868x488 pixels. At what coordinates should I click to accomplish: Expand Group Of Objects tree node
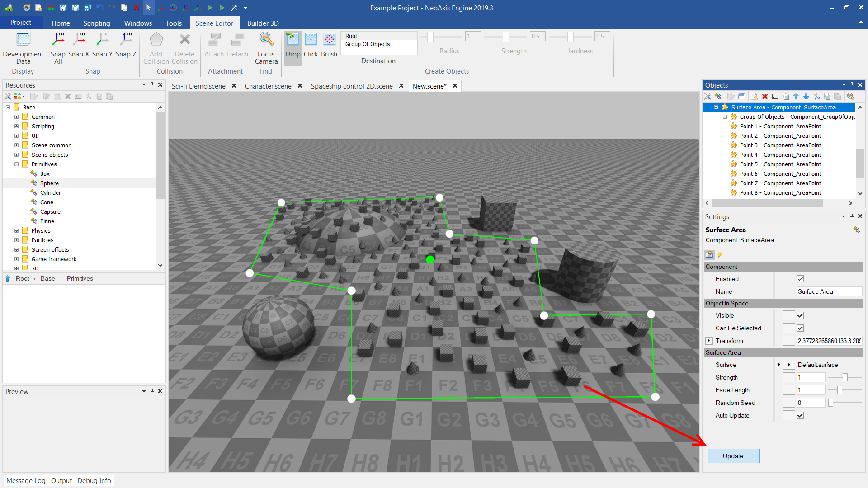(725, 117)
